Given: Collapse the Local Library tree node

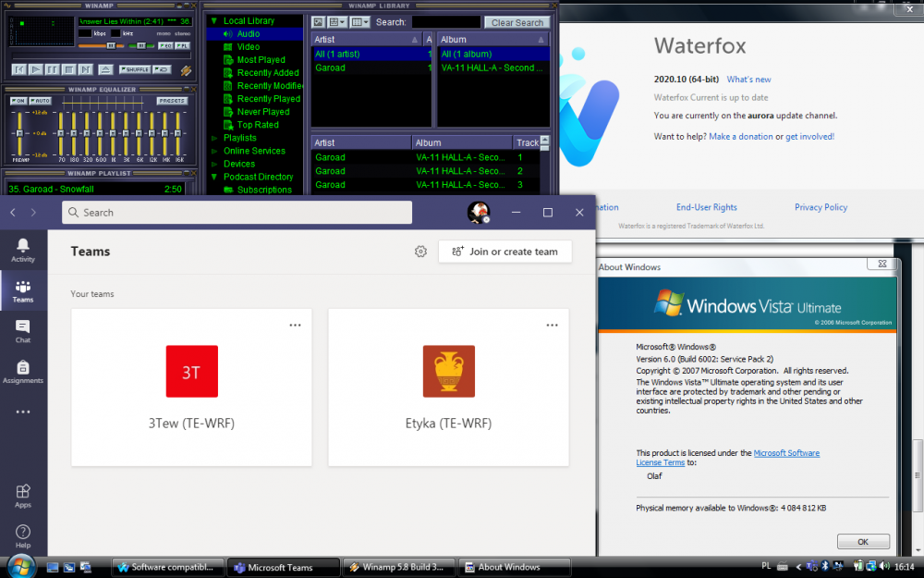Looking at the screenshot, I should coord(214,20).
